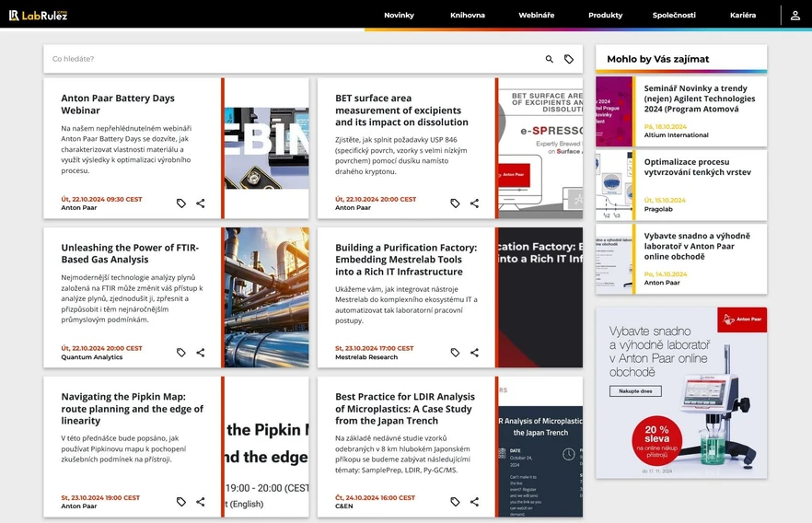Screen dimensions: 812x523
Task: Click sidebar date 'Pá, 18.10.2024'
Action: [666, 126]
